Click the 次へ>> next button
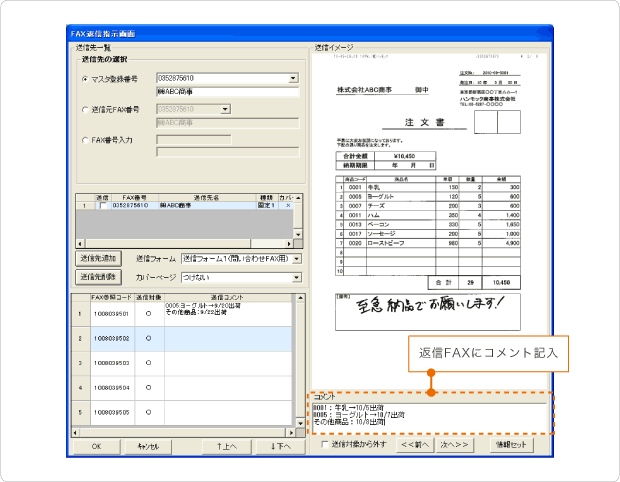This screenshot has height=482, width=620. pyautogui.click(x=454, y=445)
